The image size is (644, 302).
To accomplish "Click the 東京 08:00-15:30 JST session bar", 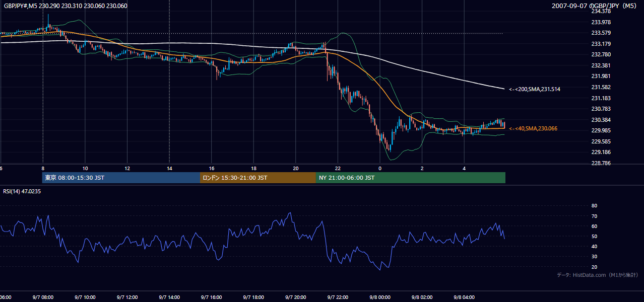I will pos(121,178).
